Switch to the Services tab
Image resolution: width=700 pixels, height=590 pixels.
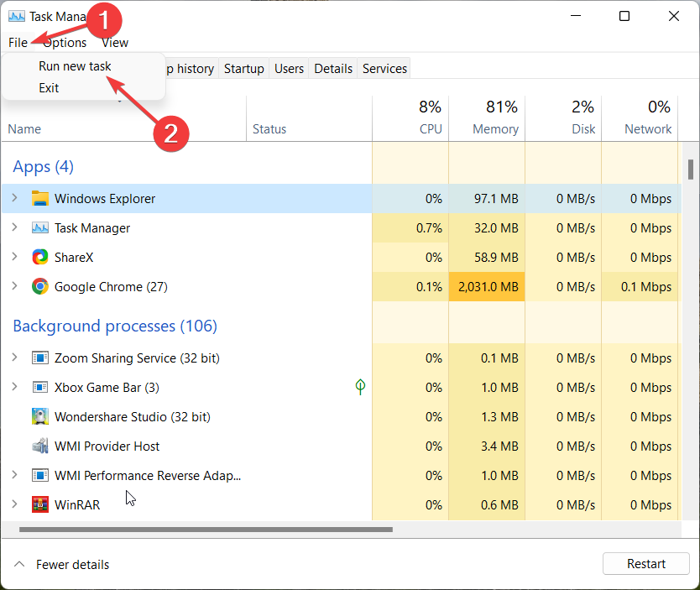(384, 68)
